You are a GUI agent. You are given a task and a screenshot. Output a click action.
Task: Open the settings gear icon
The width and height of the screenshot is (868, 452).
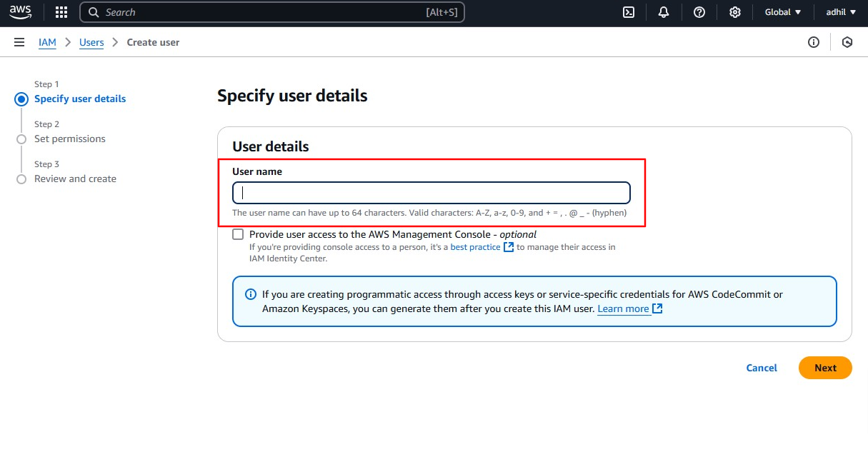point(735,12)
